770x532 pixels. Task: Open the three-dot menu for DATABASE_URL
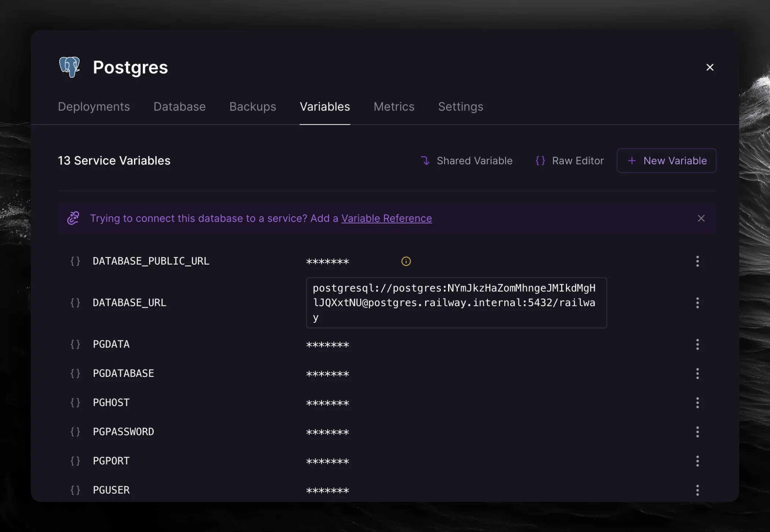tap(697, 303)
